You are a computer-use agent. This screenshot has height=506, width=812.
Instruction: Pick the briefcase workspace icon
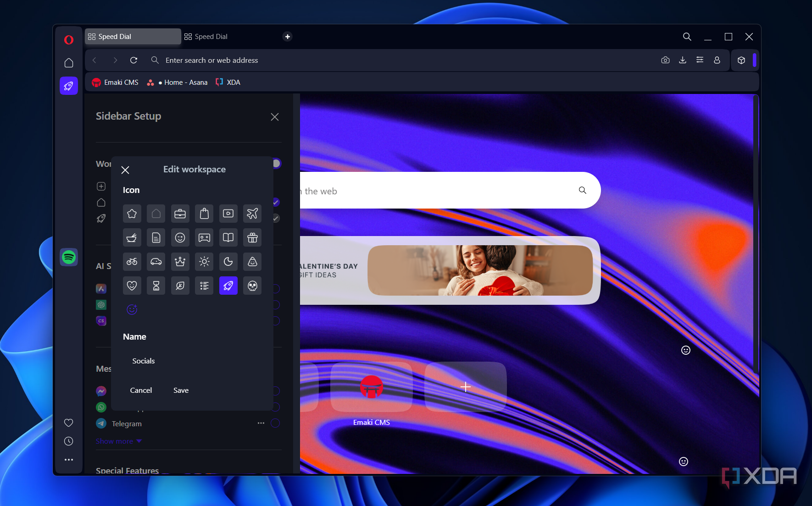pyautogui.click(x=180, y=214)
